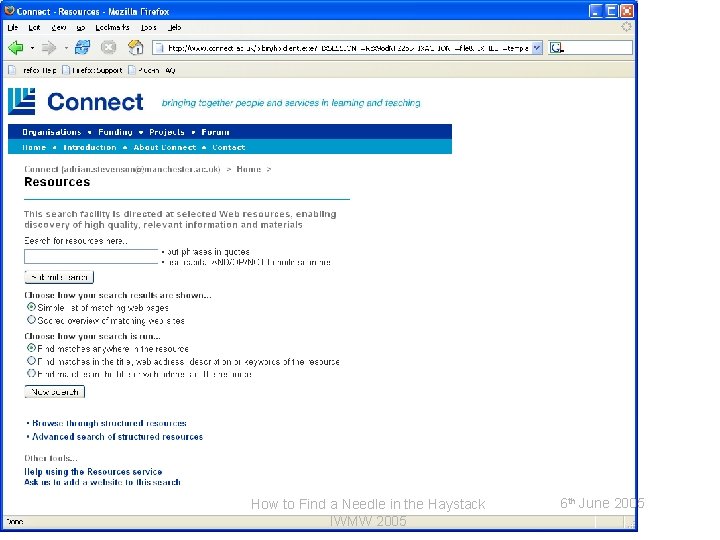Open the About Connect link
This screenshot has width=720, height=540.
(x=165, y=147)
